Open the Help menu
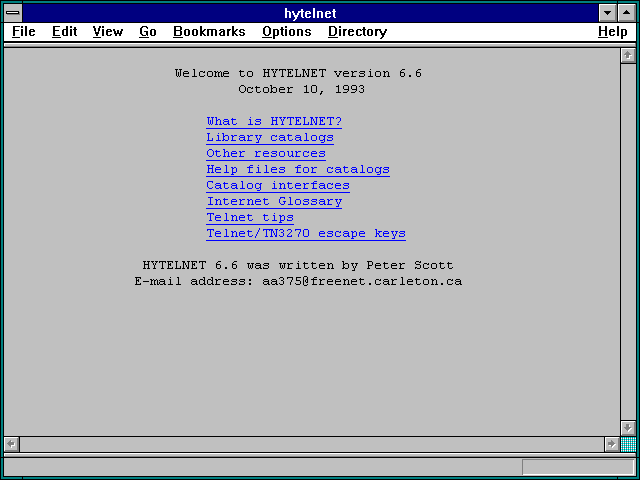Screen dimensions: 640x480 (613, 31)
